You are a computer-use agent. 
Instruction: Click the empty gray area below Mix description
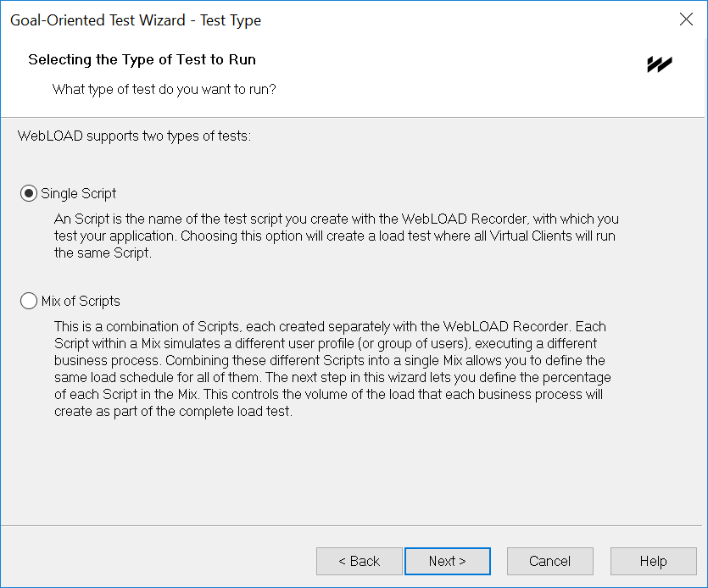tap(354, 472)
